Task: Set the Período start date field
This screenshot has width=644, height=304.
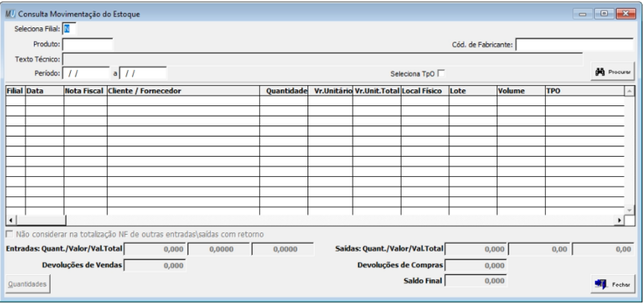Action: point(86,73)
